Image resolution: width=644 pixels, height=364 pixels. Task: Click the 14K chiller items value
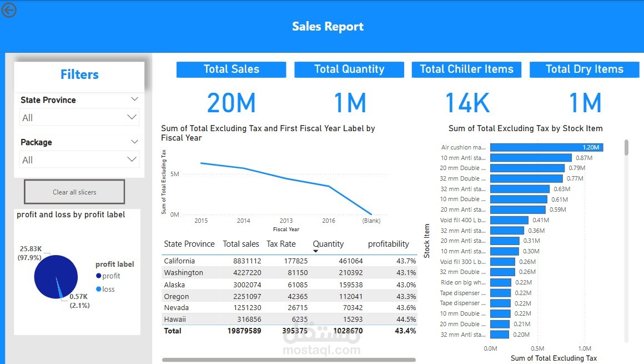pos(467,103)
